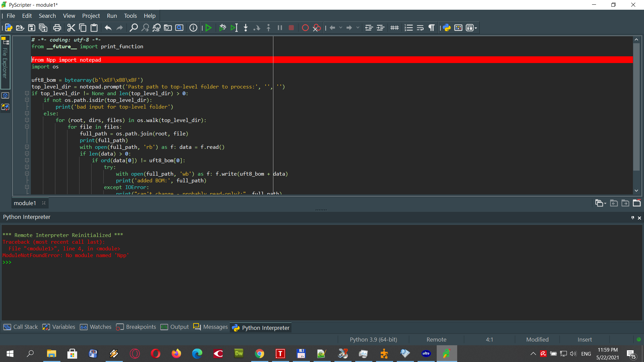This screenshot has width=644, height=362.
Task: Click the editor scrollbar down arrow
Action: pyautogui.click(x=636, y=191)
